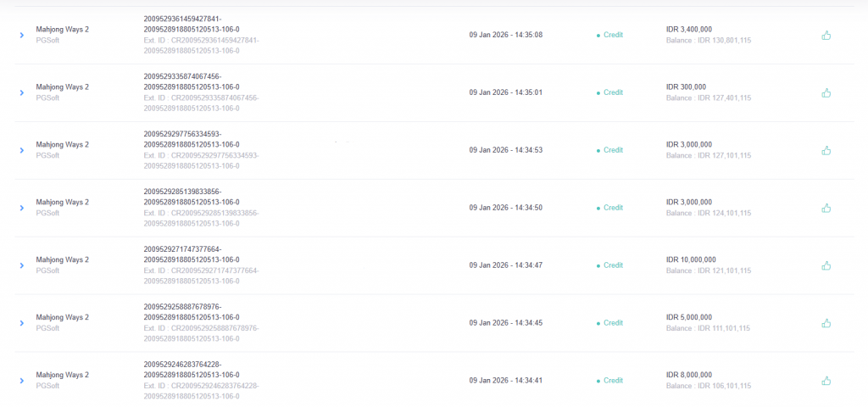
Task: Click Mahjong Ways 2 in the 14:34:47 row
Action: pos(62,259)
